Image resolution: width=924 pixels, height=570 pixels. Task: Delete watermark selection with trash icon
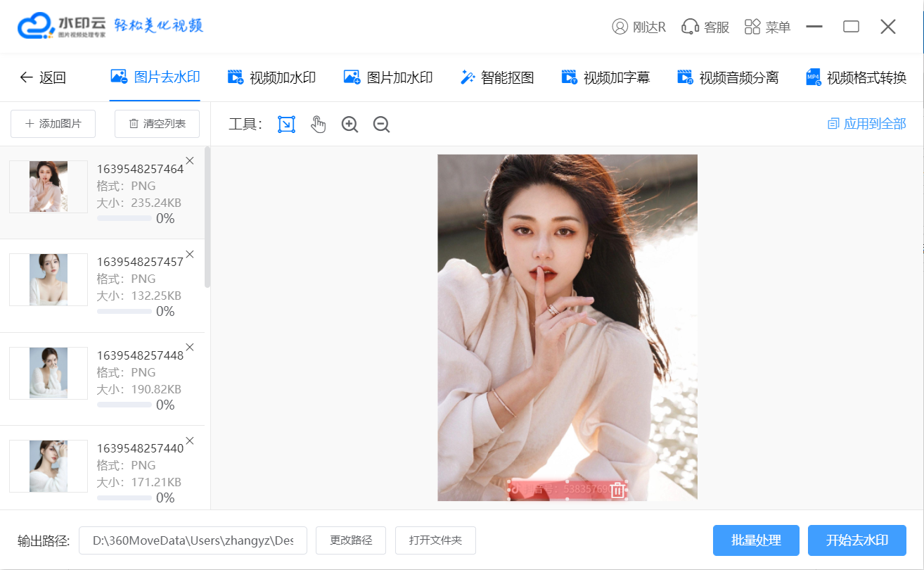pos(617,490)
